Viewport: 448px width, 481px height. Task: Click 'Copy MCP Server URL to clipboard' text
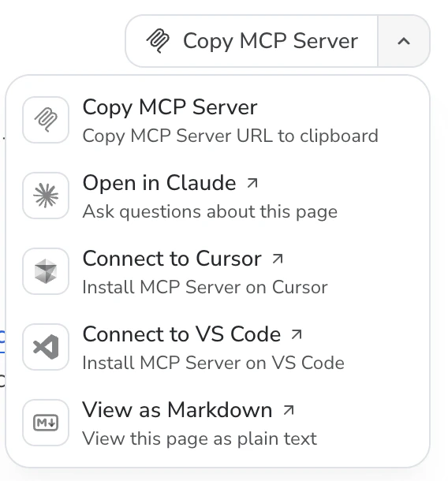(230, 136)
